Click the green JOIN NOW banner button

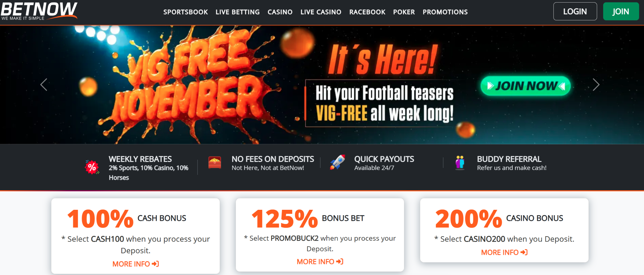click(525, 86)
